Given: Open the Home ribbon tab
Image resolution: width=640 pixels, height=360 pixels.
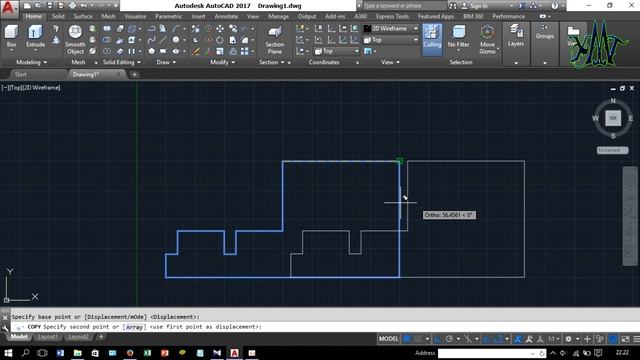Looking at the screenshot, I should [33, 16].
